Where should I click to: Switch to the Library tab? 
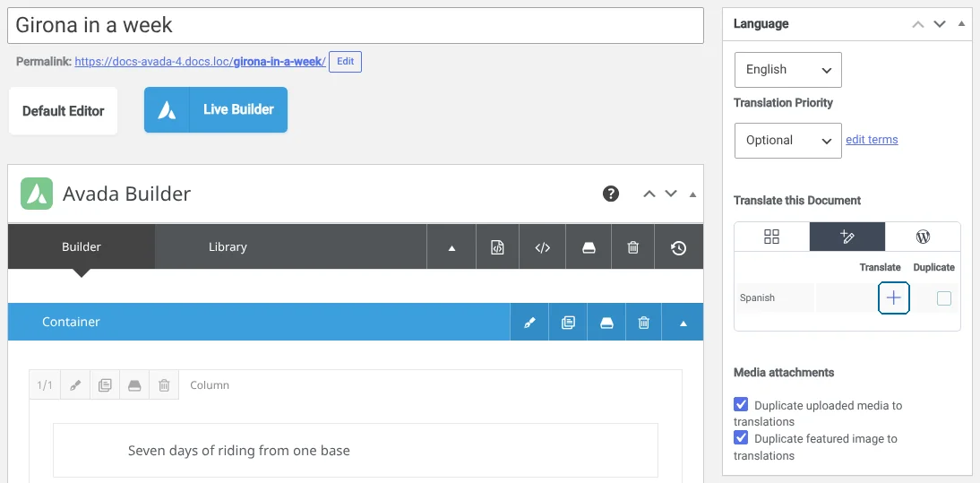pos(228,246)
